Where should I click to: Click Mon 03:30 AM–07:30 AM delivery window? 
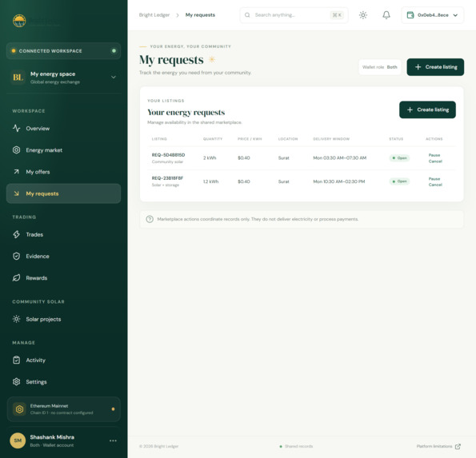coord(340,158)
